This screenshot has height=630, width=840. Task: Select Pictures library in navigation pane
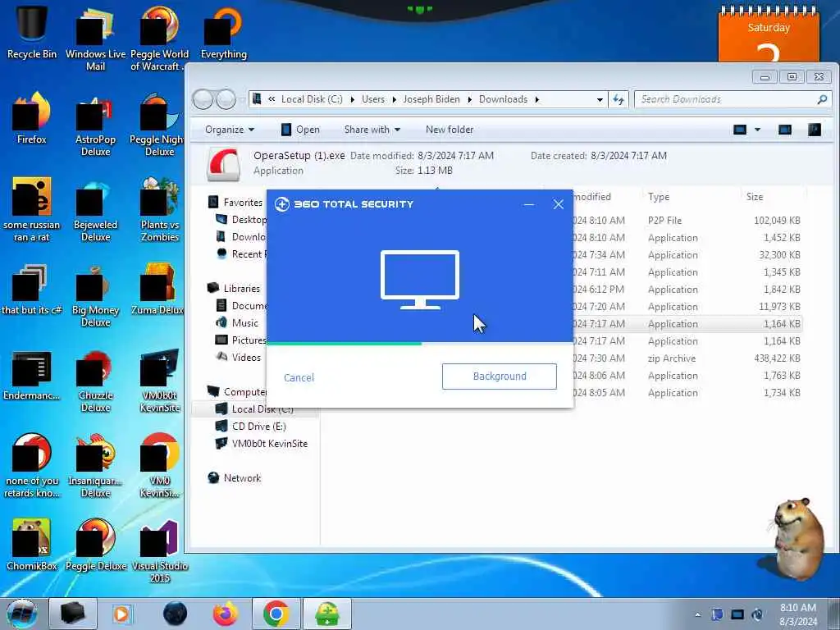point(240,340)
